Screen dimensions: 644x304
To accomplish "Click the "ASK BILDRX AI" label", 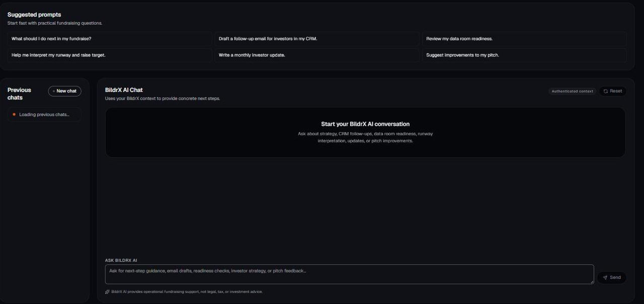I will click(121, 260).
